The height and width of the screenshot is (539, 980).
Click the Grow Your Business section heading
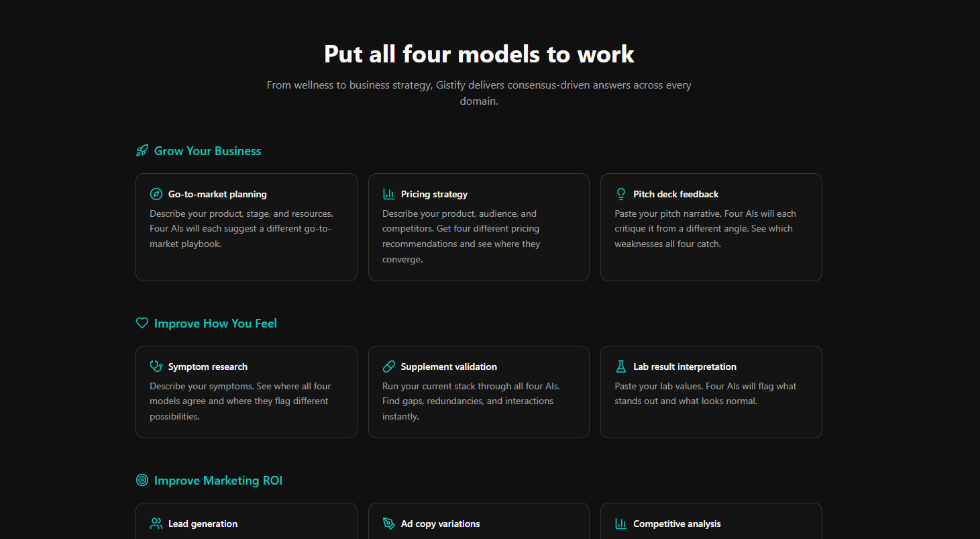coord(207,151)
